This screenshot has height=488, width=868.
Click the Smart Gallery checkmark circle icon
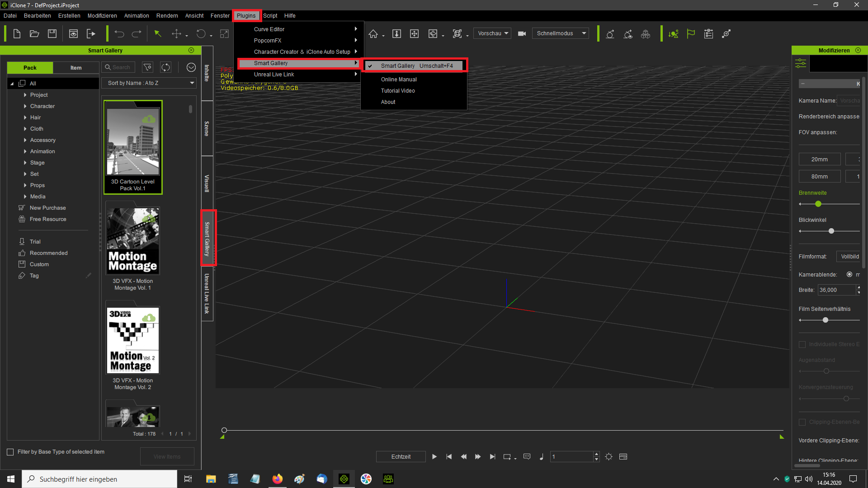point(191,67)
